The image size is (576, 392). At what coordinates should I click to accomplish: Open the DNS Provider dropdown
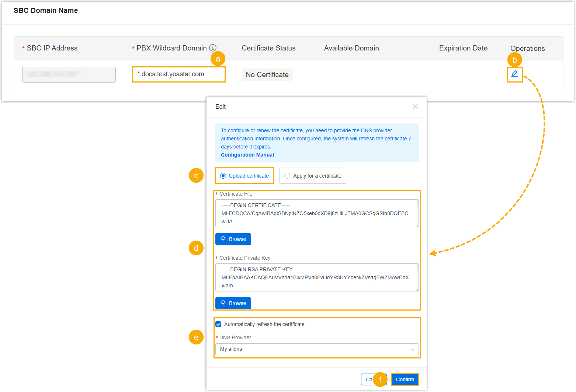(316, 349)
